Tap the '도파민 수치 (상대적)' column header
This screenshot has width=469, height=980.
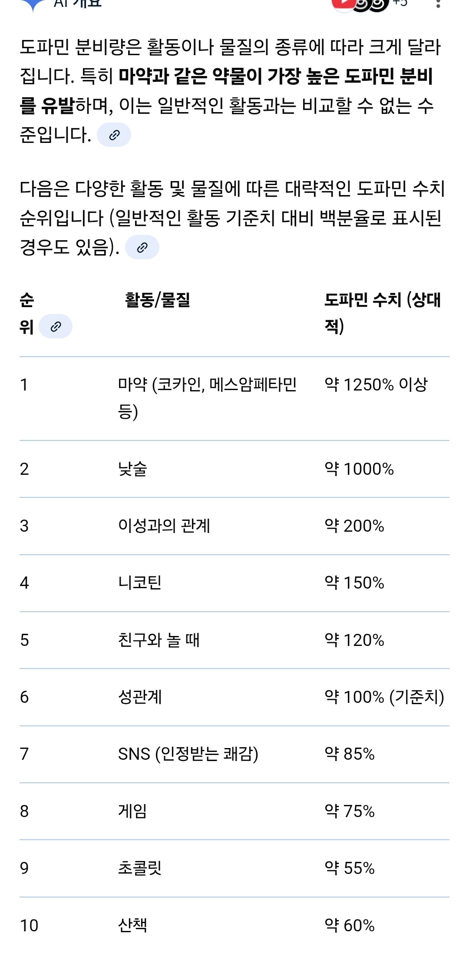pyautogui.click(x=382, y=312)
